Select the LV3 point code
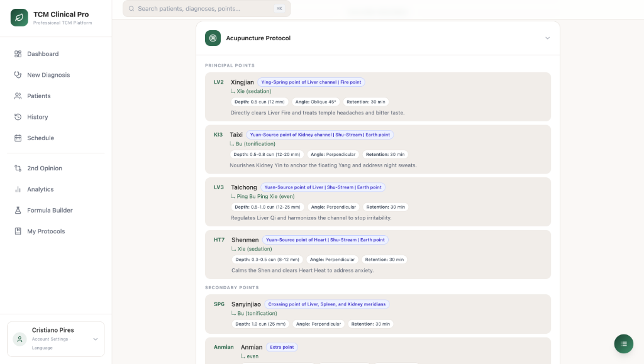This screenshot has width=644, height=364. pos(218,187)
